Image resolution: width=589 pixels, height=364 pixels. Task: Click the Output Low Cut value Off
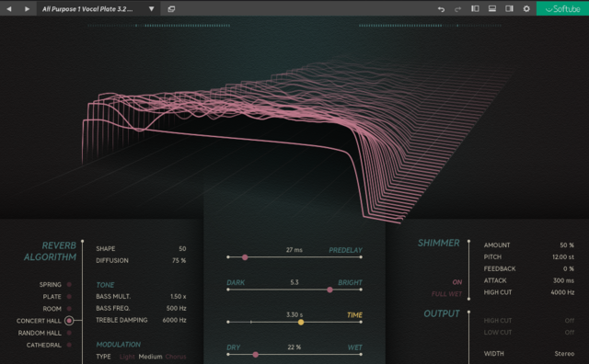pos(570,332)
